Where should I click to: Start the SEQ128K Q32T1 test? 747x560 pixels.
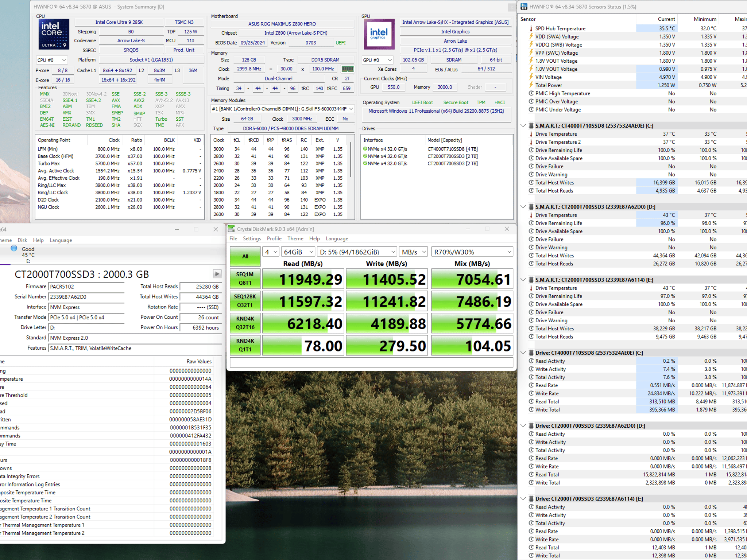pyautogui.click(x=245, y=301)
